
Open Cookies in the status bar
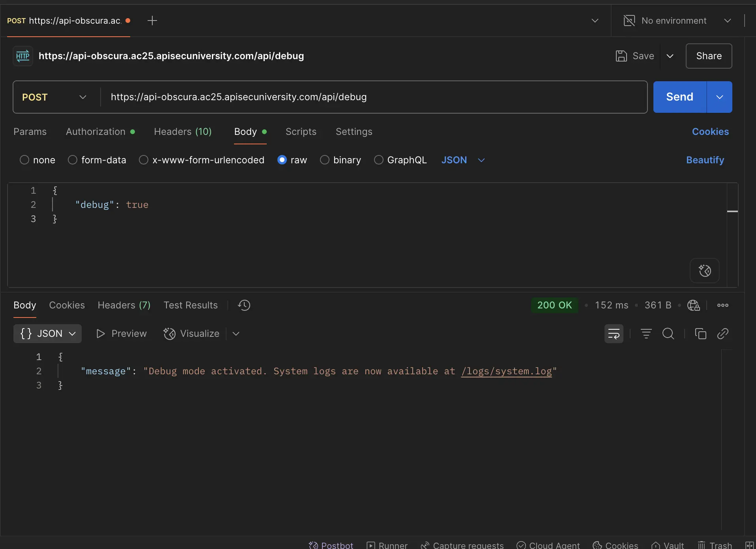[615, 545]
